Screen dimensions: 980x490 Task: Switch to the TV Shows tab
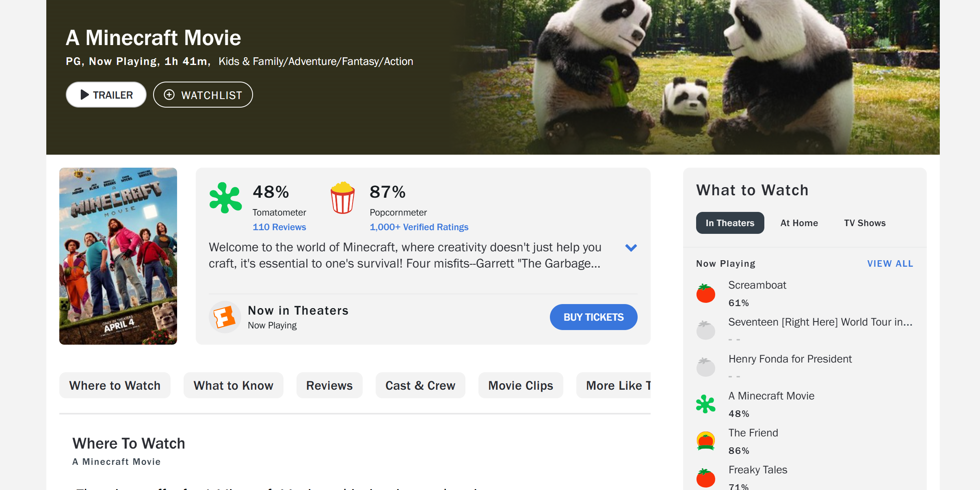point(865,223)
